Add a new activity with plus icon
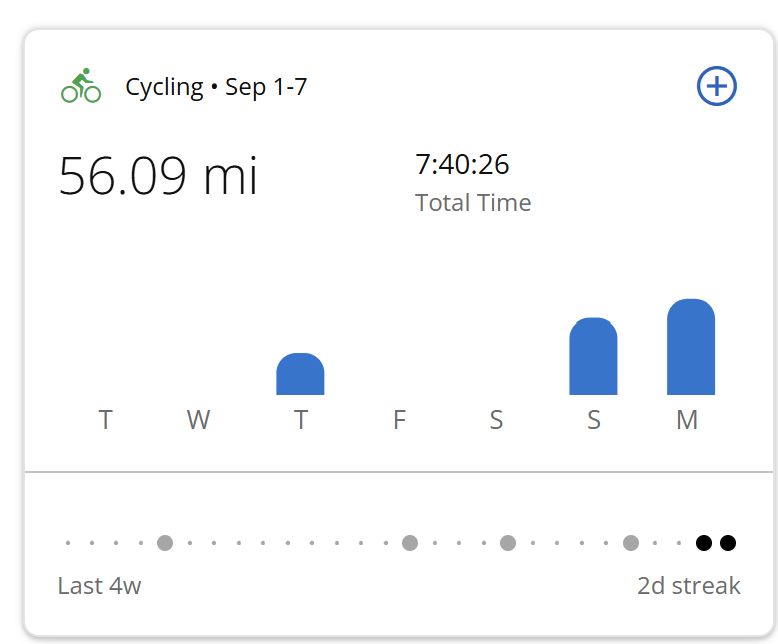The width and height of the screenshot is (778, 644). [x=716, y=86]
